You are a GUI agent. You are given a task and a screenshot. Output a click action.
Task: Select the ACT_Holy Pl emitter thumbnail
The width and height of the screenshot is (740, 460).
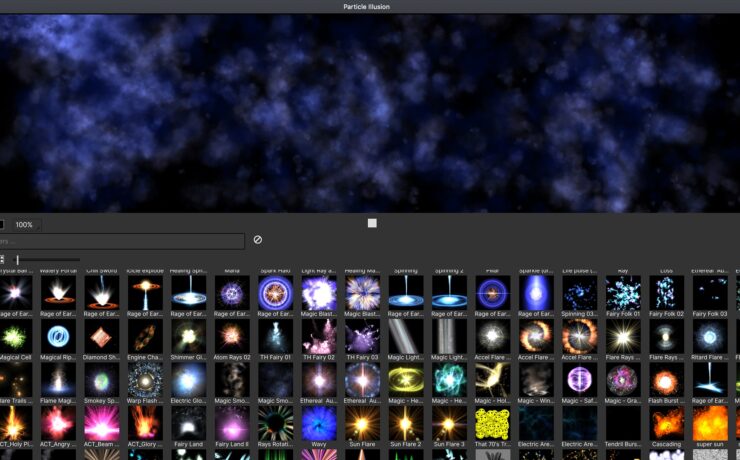click(15, 424)
